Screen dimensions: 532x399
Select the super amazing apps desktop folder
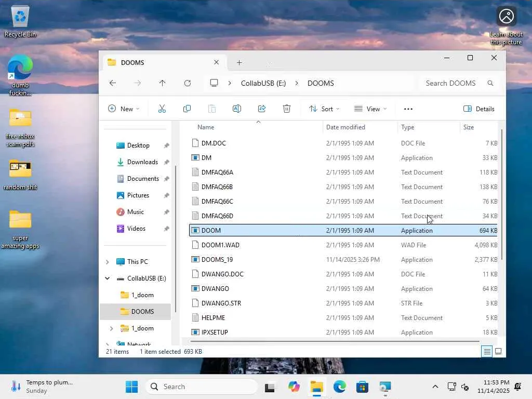(20, 230)
